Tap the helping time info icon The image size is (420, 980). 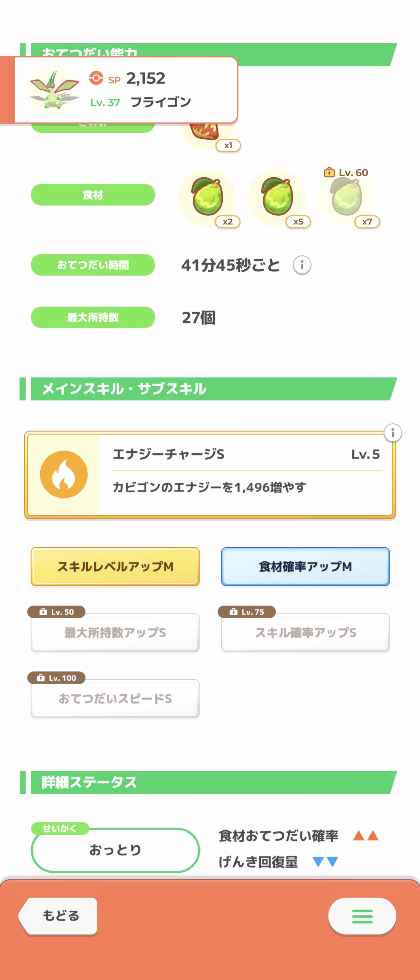(301, 265)
